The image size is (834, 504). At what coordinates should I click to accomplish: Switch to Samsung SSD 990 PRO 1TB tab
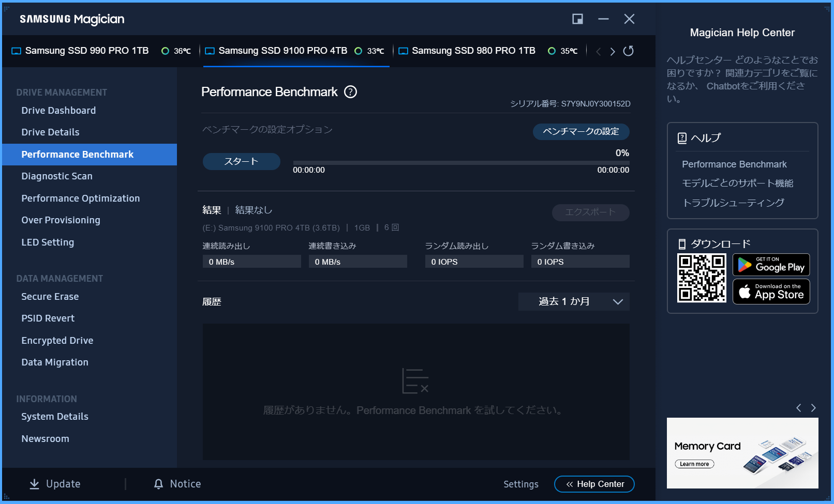coord(87,51)
